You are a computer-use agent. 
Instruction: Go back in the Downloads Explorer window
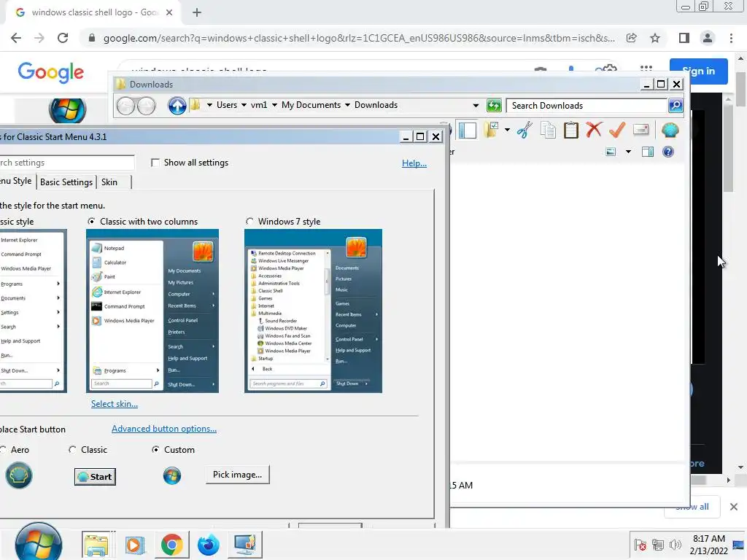coord(125,106)
